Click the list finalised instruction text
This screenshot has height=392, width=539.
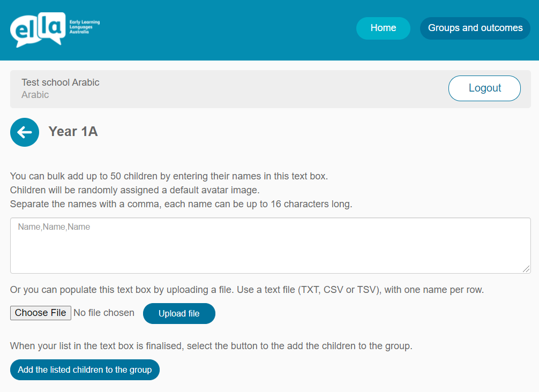[211, 346]
